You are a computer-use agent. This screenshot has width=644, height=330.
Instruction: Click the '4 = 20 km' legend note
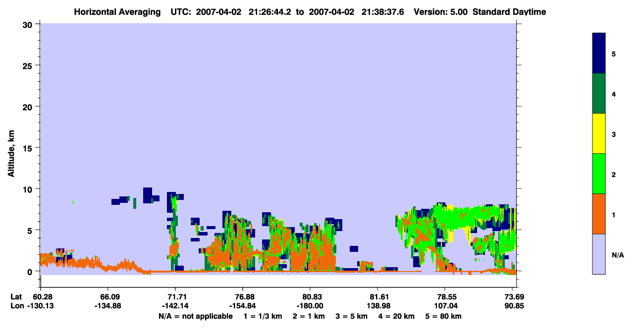(x=396, y=316)
